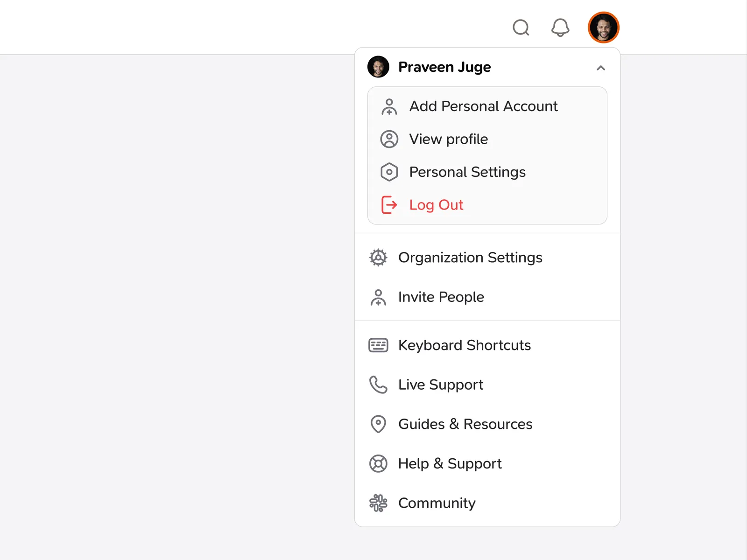Open Personal Settings

pyautogui.click(x=467, y=172)
